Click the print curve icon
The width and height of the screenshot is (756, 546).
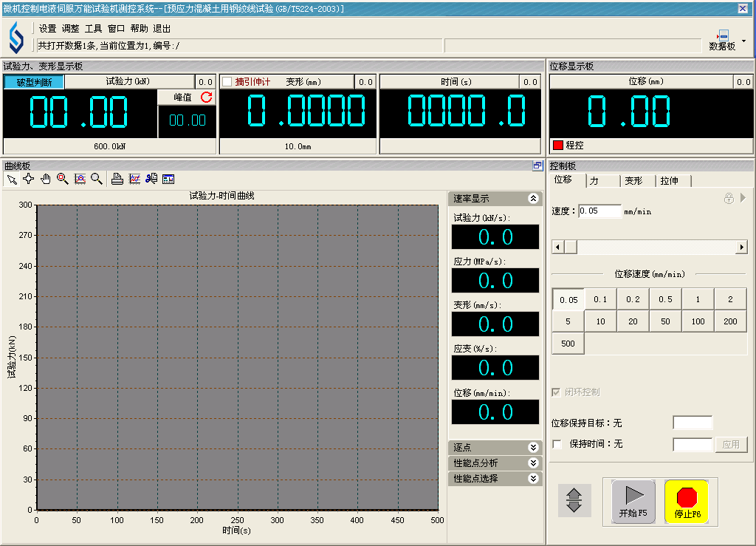(x=117, y=179)
